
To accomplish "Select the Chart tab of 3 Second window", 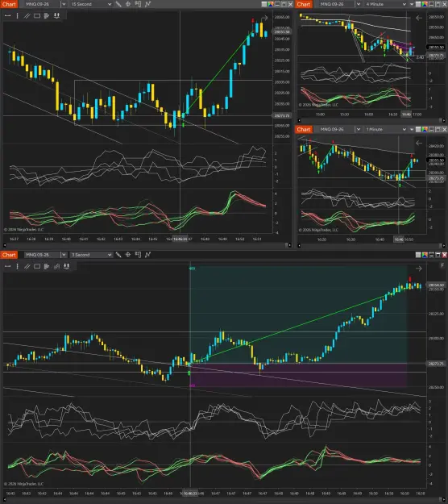I will click(x=9, y=255).
